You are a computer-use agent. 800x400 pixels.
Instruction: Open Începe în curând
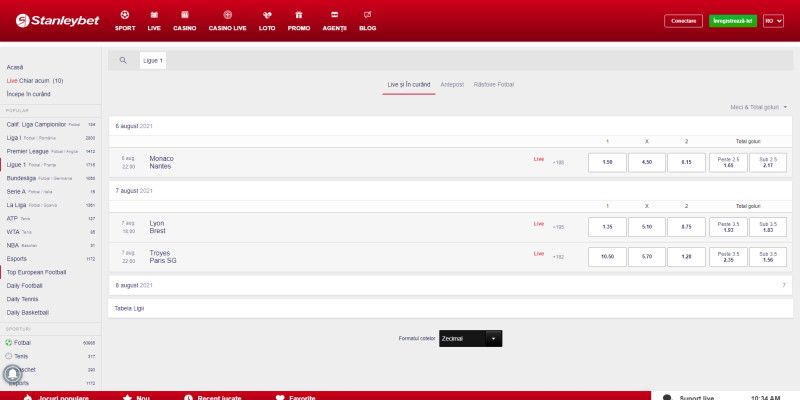(x=29, y=94)
